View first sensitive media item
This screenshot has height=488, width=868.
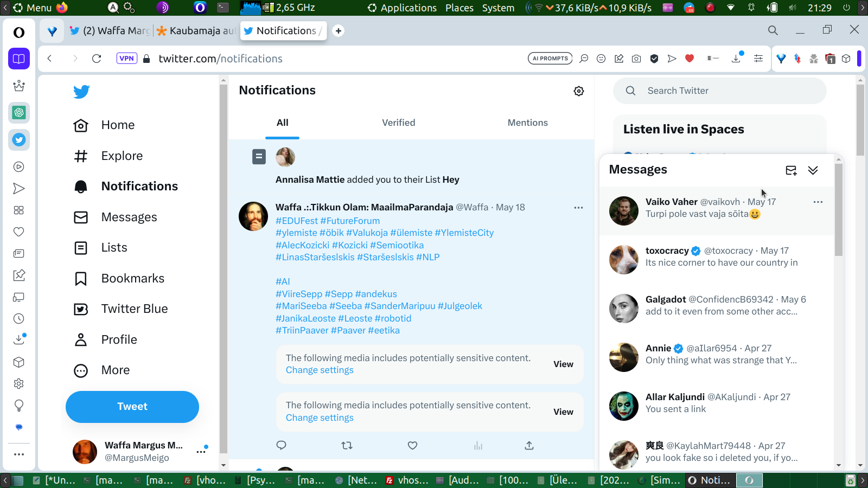(563, 364)
